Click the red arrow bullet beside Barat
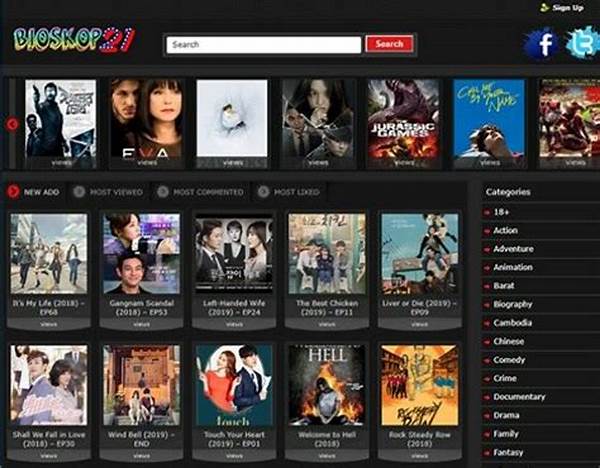The image size is (600, 468). pyautogui.click(x=487, y=286)
